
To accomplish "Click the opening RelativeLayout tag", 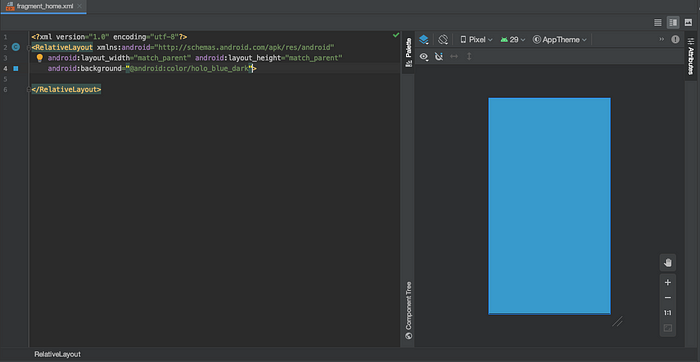I will click(x=62, y=47).
